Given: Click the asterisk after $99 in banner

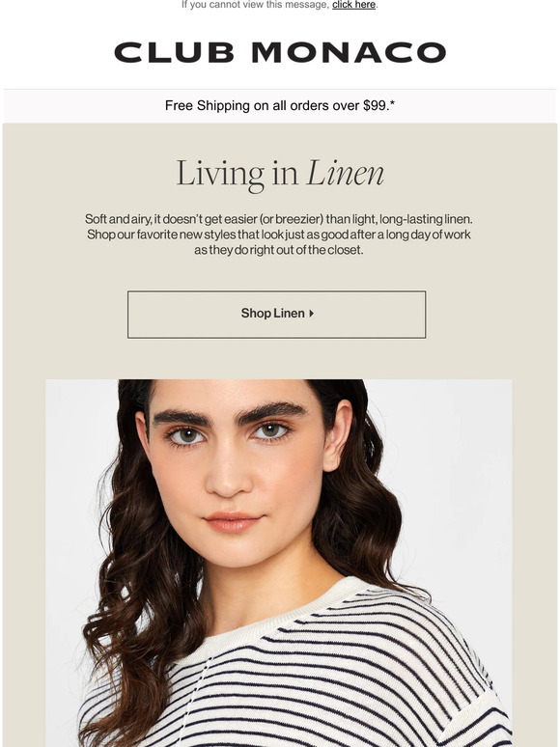Looking at the screenshot, I should coord(392,103).
